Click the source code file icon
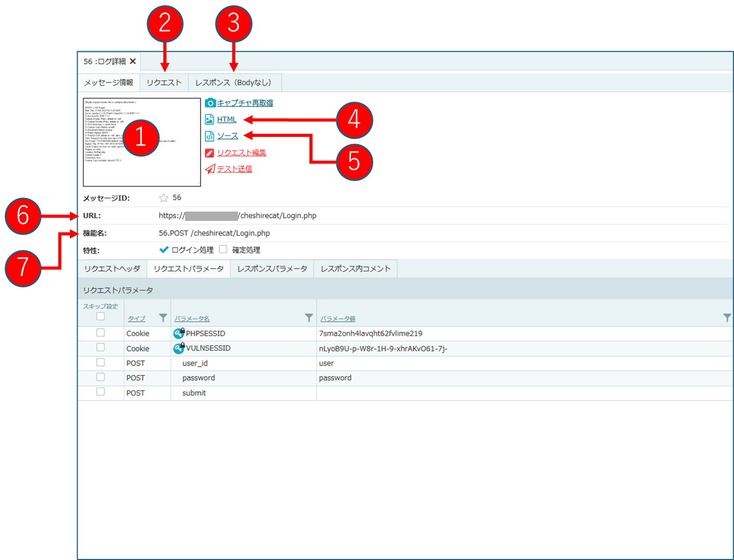 209,136
